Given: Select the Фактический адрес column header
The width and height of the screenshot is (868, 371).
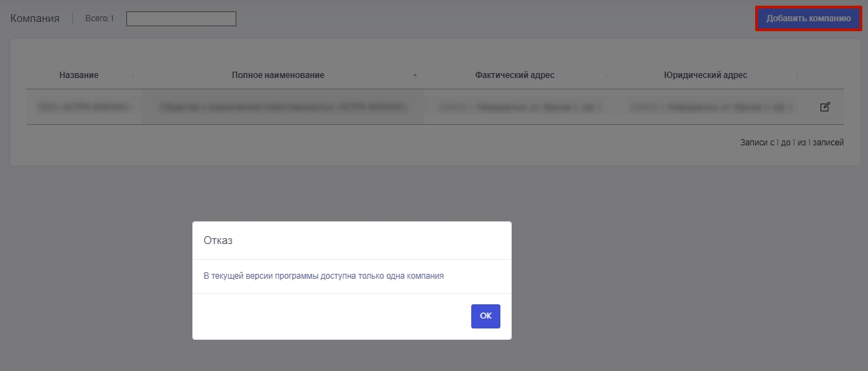Looking at the screenshot, I should (515, 75).
